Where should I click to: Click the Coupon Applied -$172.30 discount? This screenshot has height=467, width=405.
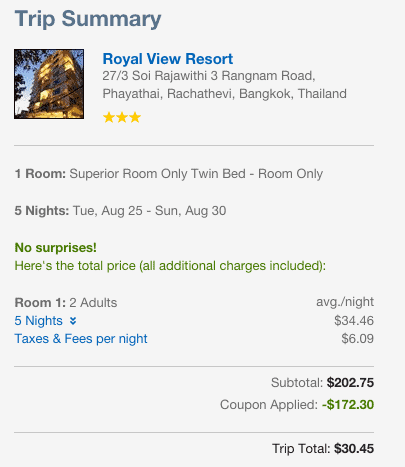click(x=348, y=405)
